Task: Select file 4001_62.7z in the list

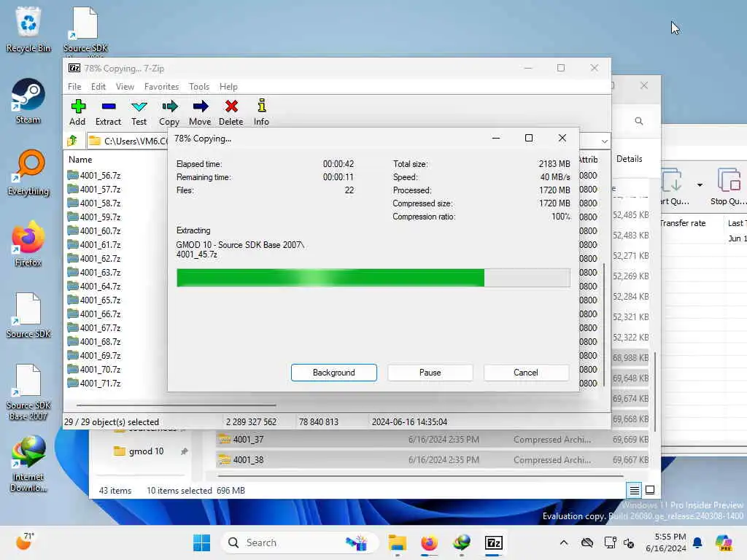Action: coord(94,258)
